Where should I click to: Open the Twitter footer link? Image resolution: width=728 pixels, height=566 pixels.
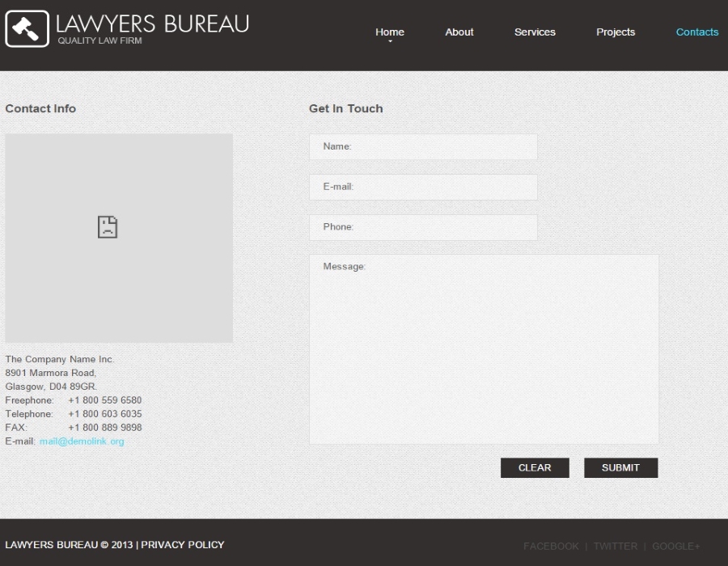coord(616,547)
